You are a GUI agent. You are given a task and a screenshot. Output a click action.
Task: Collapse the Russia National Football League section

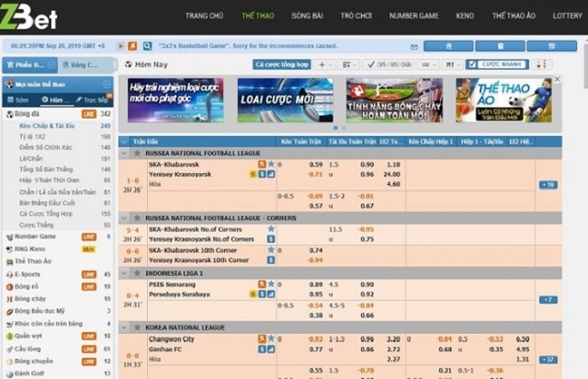[x=124, y=153]
